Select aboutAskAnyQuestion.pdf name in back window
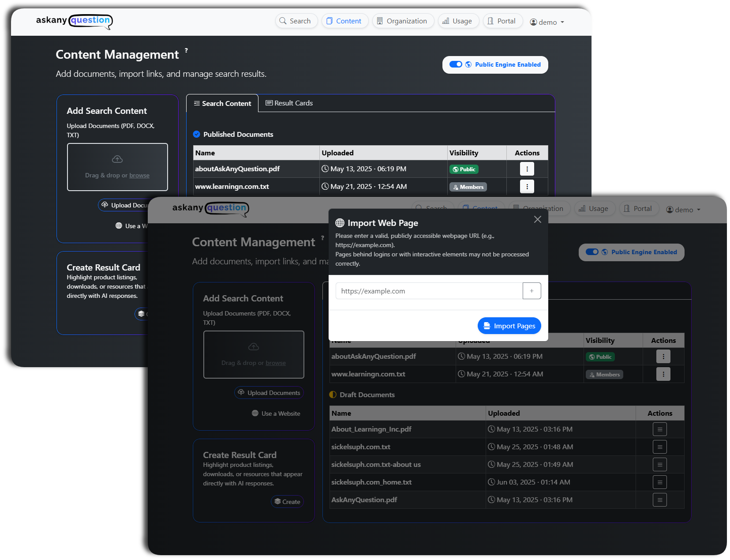The image size is (730, 560). click(237, 169)
